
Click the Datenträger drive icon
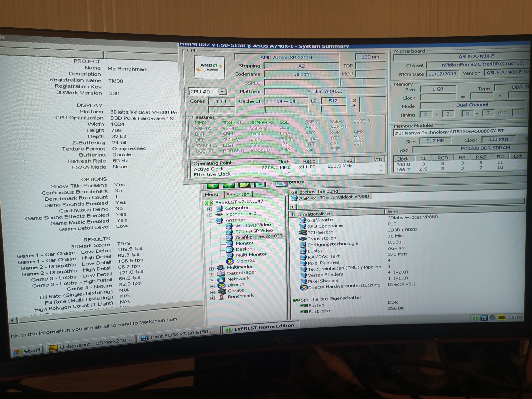point(221,274)
